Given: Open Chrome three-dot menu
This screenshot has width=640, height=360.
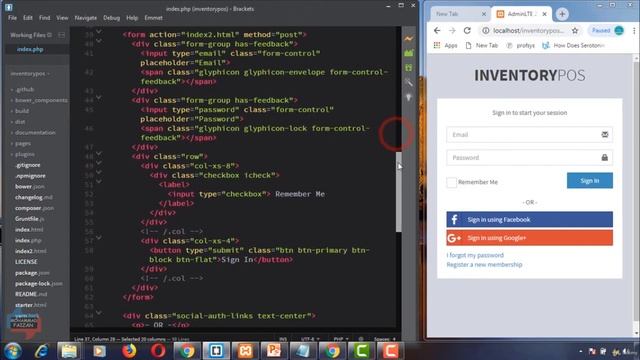Looking at the screenshot, I should click(x=634, y=31).
